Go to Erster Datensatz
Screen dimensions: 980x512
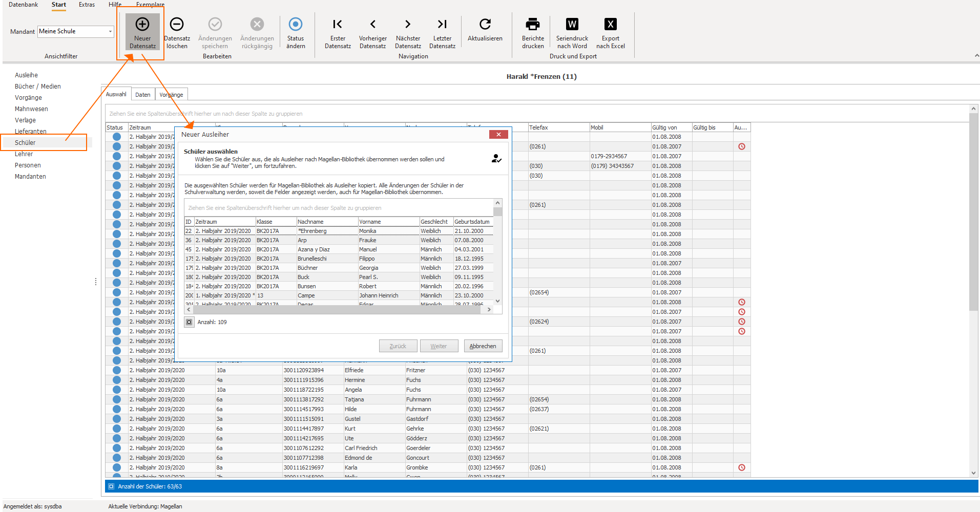pyautogui.click(x=338, y=24)
